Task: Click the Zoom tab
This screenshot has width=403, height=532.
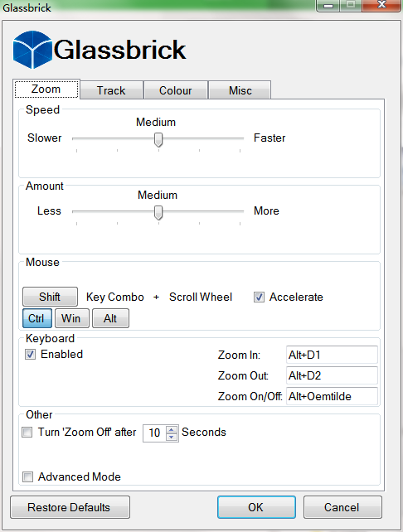Action: click(46, 89)
